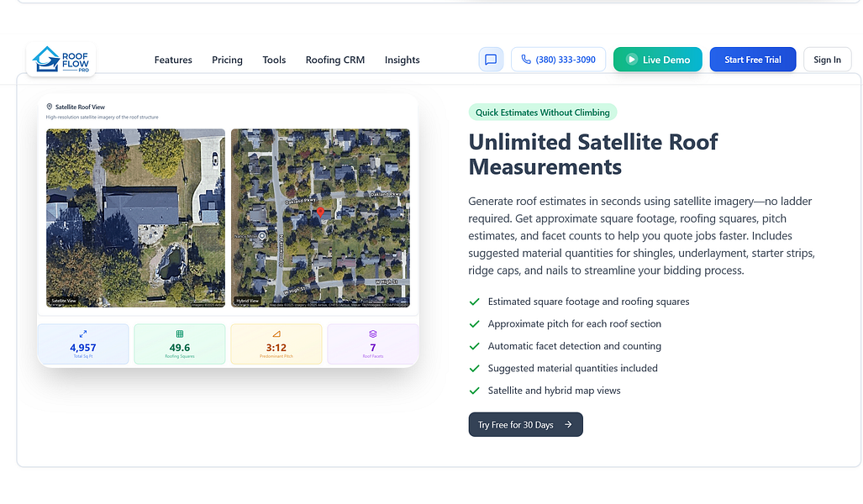Click the Unlimited Satellite Roof Measurements heading
The width and height of the screenshot is (863, 504).
tap(592, 154)
